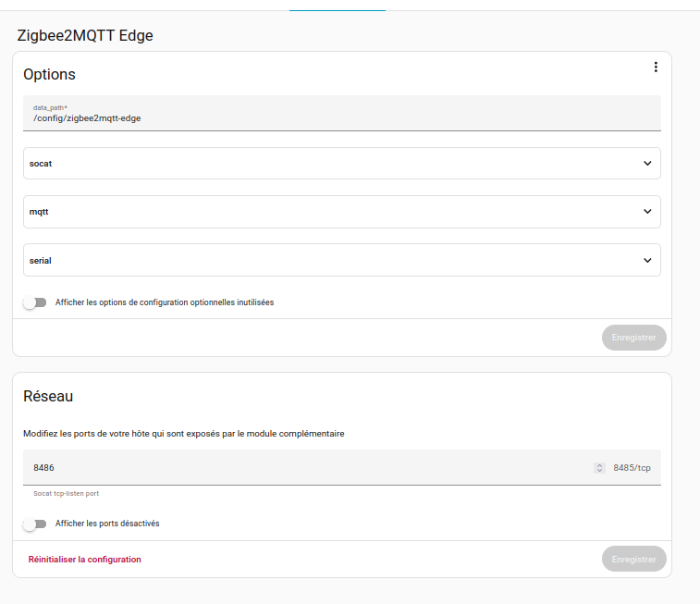
Task: Click the port number spinner arrows
Action: coord(599,468)
